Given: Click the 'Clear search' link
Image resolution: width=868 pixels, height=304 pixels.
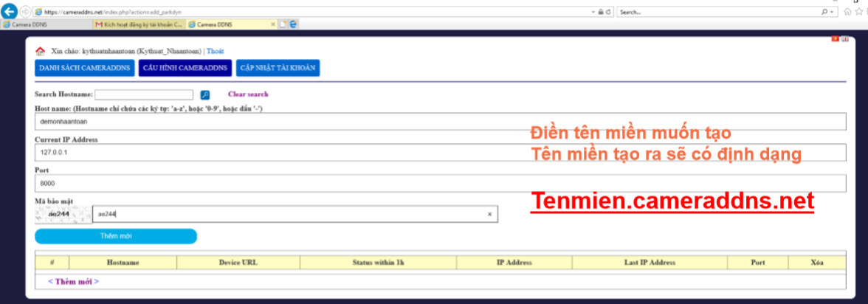Looking at the screenshot, I should [248, 94].
